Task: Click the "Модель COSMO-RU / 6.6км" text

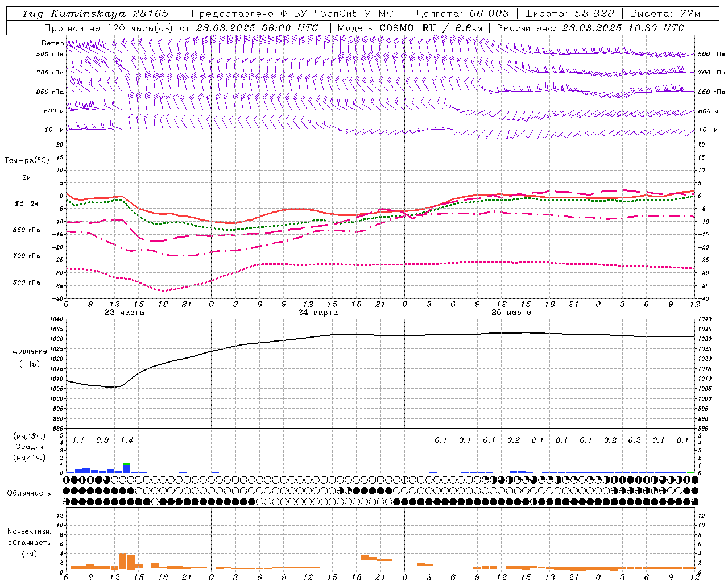Action: pos(410,28)
